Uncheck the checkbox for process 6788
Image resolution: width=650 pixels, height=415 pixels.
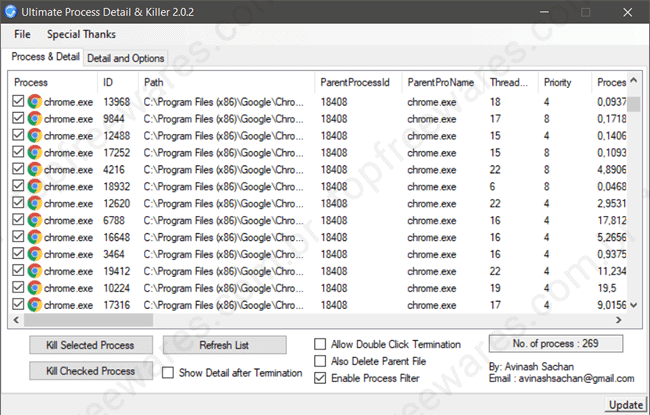(x=18, y=220)
